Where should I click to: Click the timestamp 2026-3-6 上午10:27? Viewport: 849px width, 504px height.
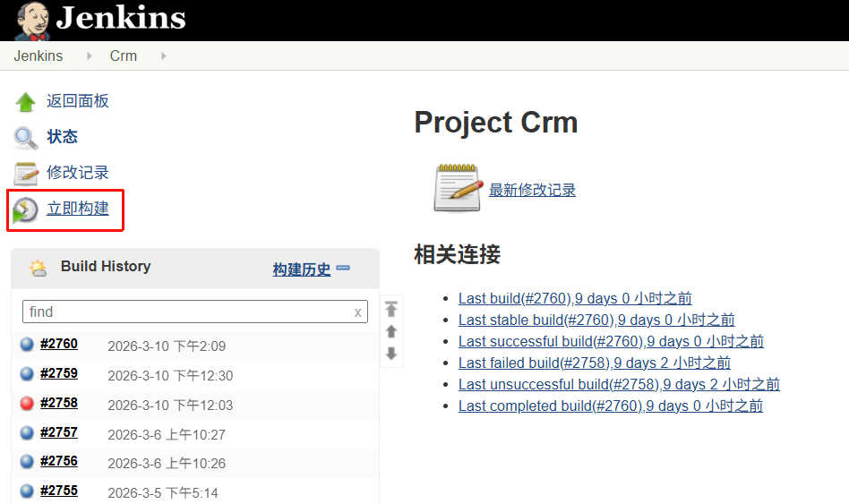[167, 435]
